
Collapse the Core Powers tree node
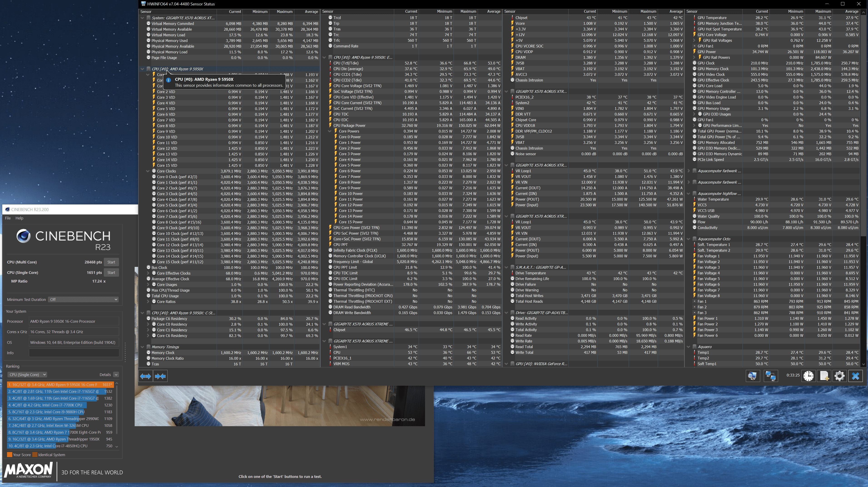[x=329, y=131]
